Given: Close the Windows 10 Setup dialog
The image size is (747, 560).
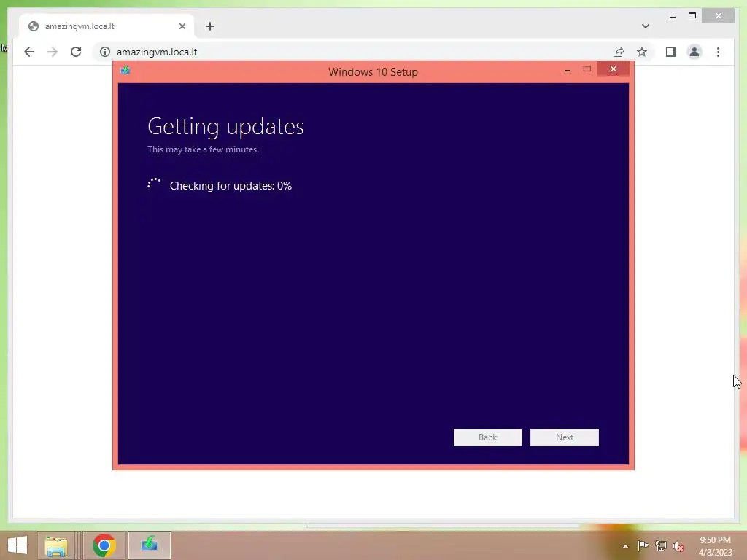Looking at the screenshot, I should (x=613, y=69).
